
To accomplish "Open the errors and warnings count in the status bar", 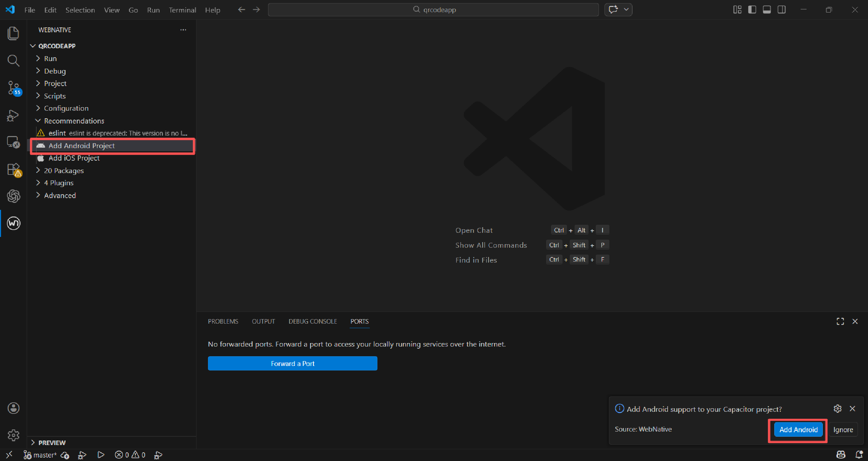I will point(130,455).
